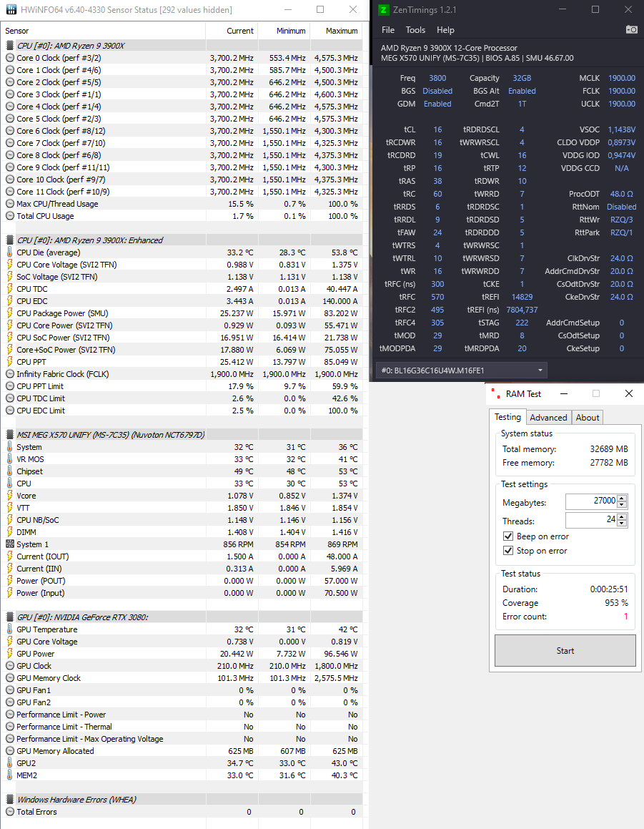This screenshot has width=644, height=829.
Task: Select the GPU Memory Allocated row
Action: pos(182,751)
